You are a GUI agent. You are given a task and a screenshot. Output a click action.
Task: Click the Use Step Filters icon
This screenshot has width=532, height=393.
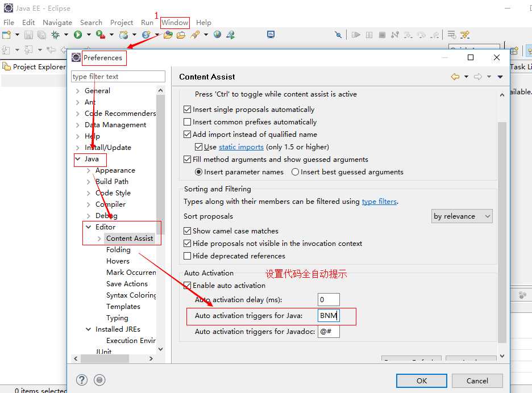pyautogui.click(x=465, y=35)
